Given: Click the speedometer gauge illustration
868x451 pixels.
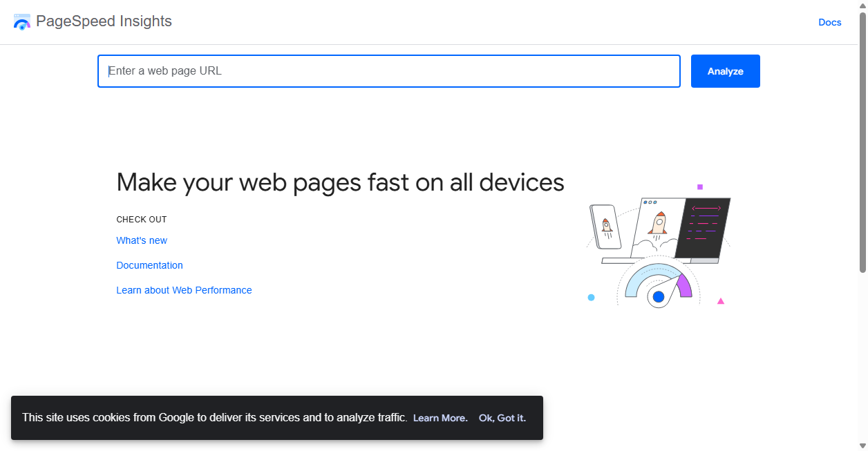Looking at the screenshot, I should pyautogui.click(x=659, y=285).
